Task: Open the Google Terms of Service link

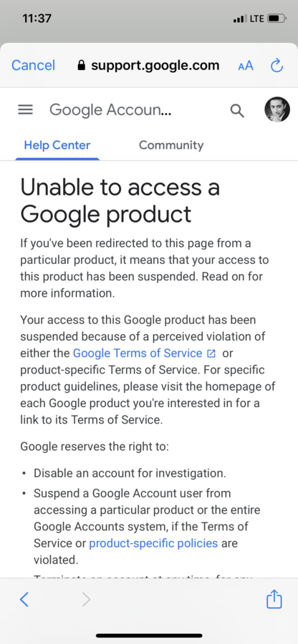Action: [138, 353]
